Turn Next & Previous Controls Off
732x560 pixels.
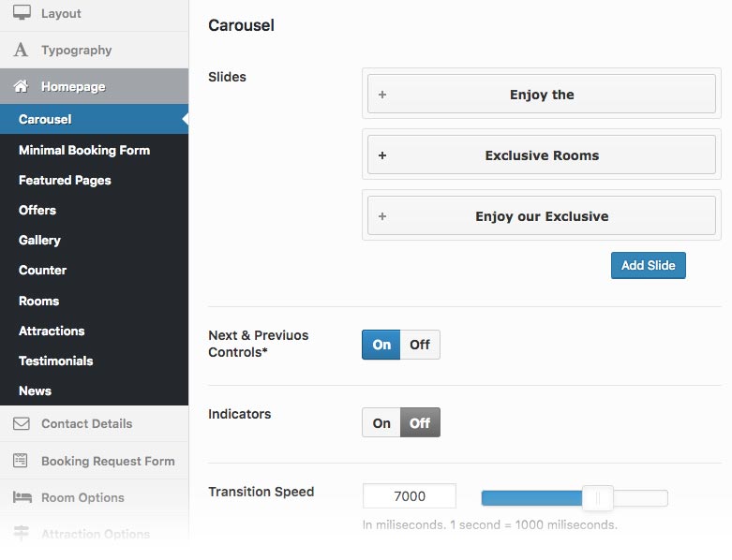pyautogui.click(x=420, y=345)
